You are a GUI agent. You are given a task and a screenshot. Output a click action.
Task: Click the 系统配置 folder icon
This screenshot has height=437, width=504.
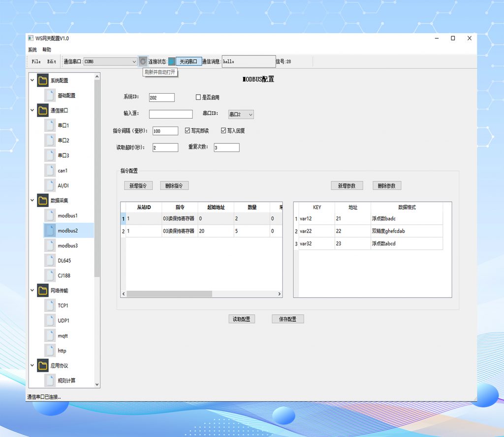tap(43, 80)
